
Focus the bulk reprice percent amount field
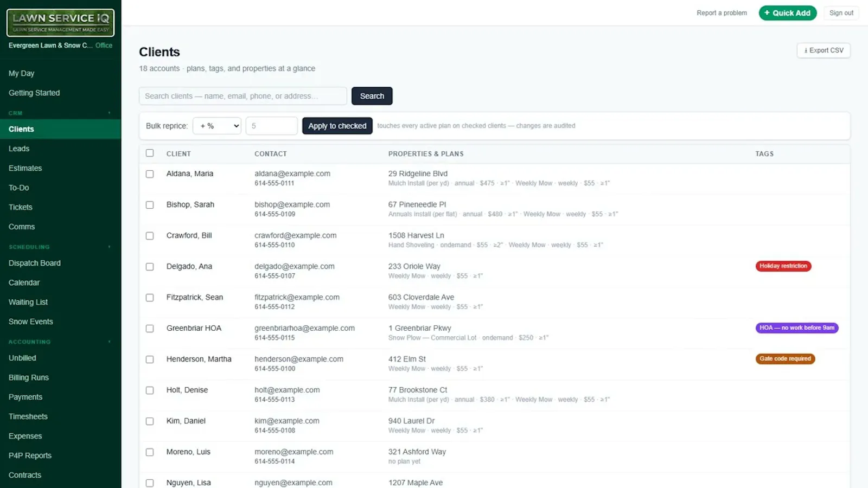tap(271, 126)
